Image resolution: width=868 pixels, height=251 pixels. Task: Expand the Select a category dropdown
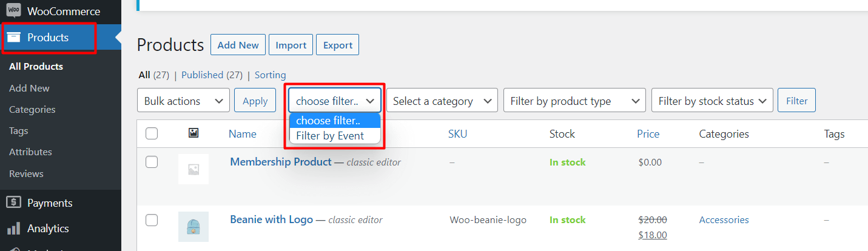click(x=442, y=101)
